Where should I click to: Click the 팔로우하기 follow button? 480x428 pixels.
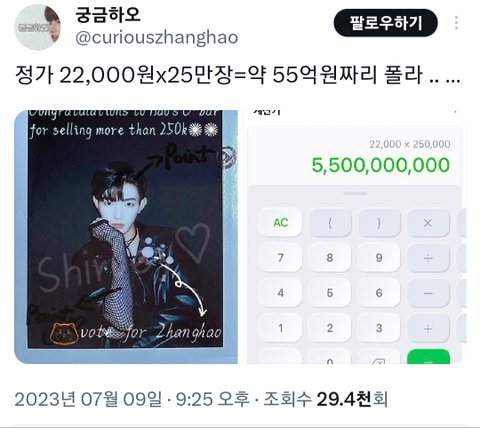386,23
